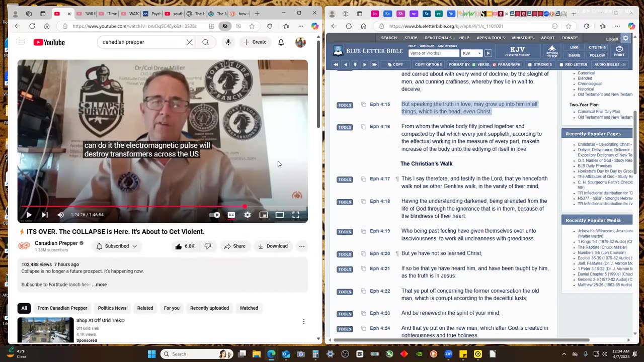644x362 pixels.
Task: Start voice search with the microphone
Action: click(228, 42)
